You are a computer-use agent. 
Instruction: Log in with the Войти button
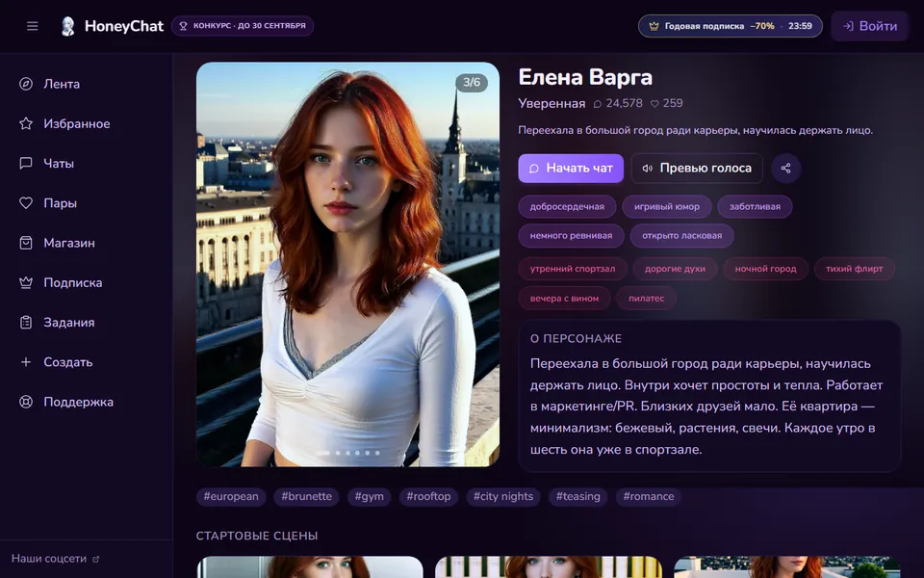tap(870, 26)
